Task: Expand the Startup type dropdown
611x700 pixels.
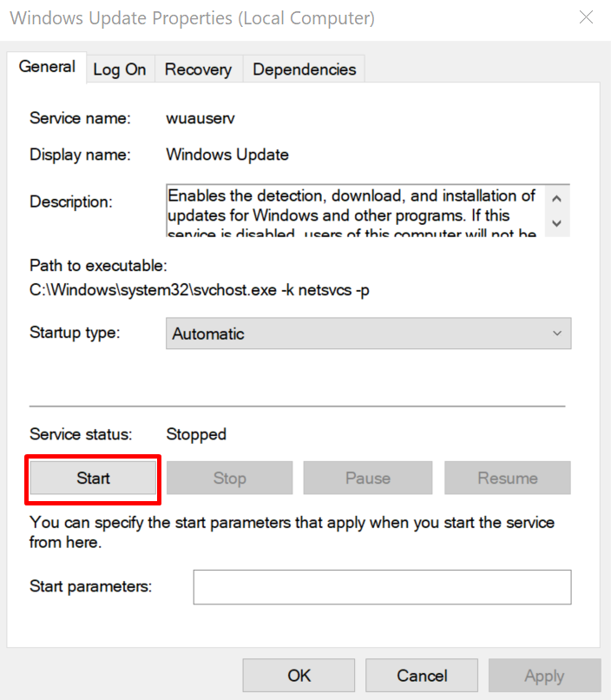Action: (x=368, y=333)
